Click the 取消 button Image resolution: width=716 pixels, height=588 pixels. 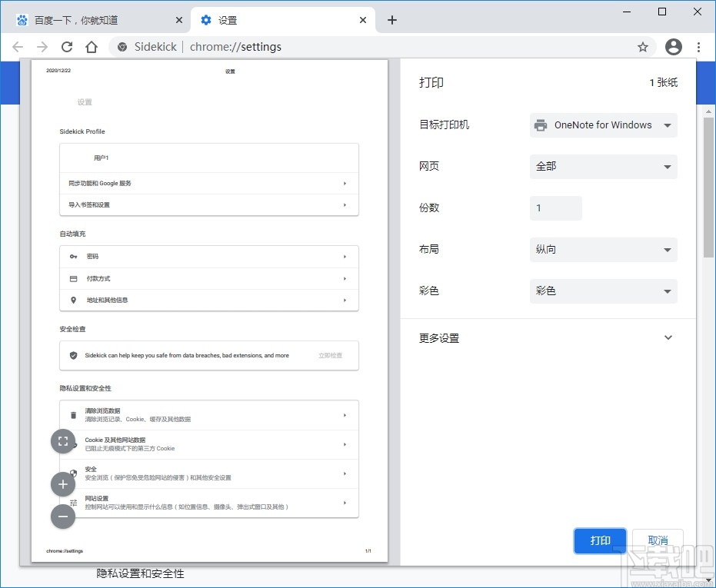tap(658, 540)
